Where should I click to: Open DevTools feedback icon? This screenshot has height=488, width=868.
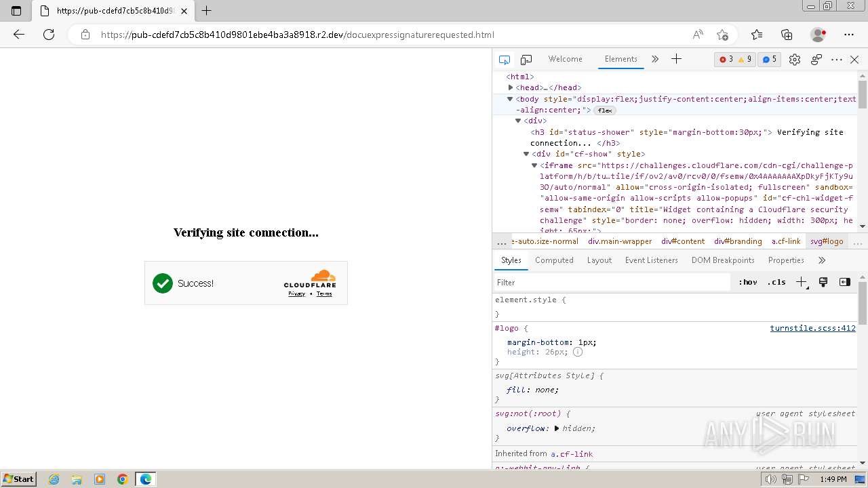[816, 60]
